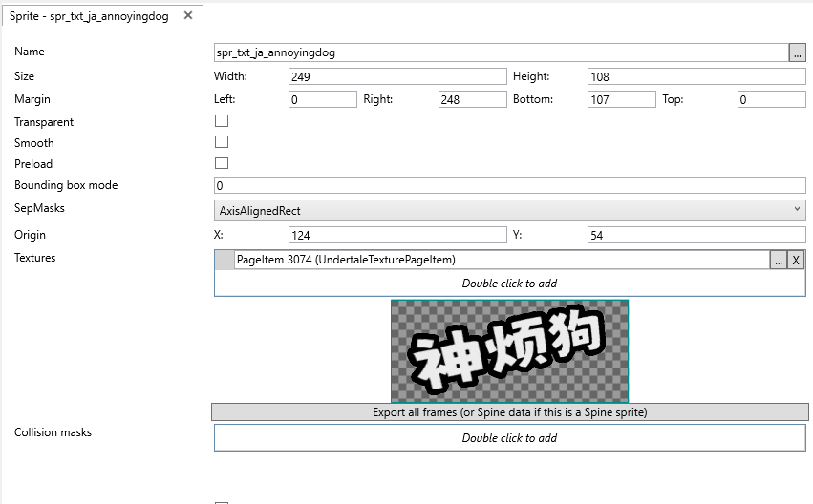Remove PageItem 3074 with X button

[x=796, y=260]
